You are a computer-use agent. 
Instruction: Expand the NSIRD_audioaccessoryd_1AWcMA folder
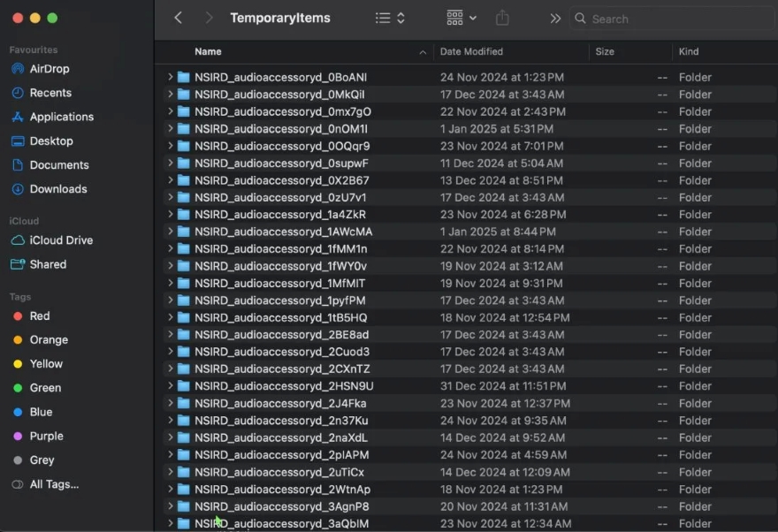coord(170,232)
